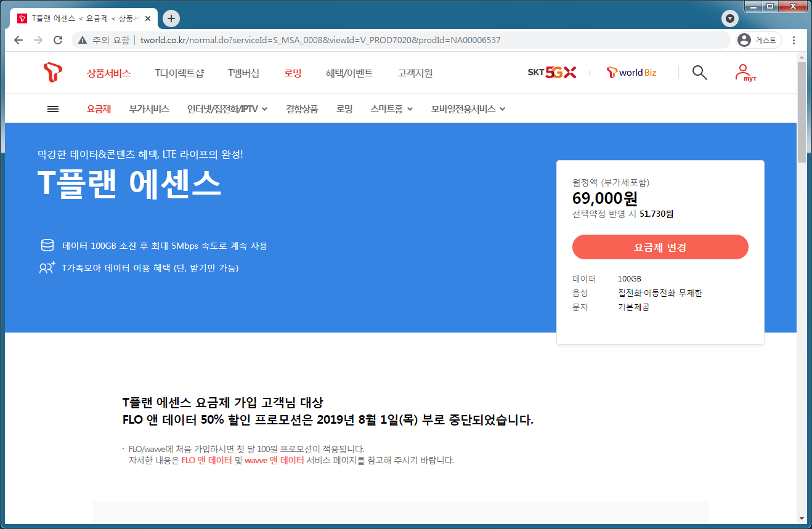Open a new browser tab
This screenshot has width=812, height=529.
click(171, 18)
